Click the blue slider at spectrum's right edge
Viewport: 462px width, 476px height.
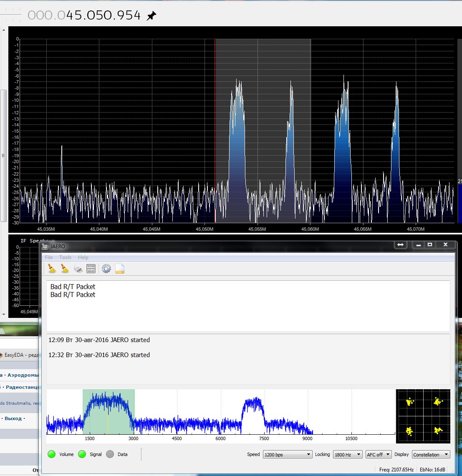pos(460,204)
